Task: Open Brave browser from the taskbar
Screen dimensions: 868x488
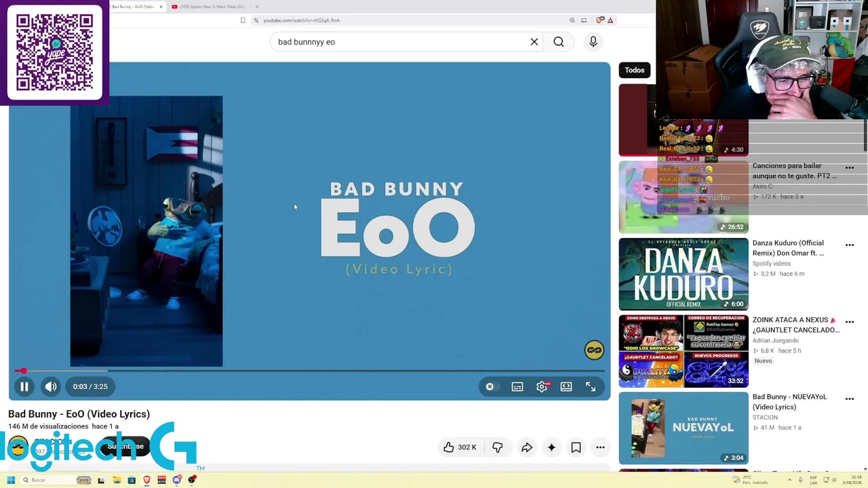Action: pos(146,480)
